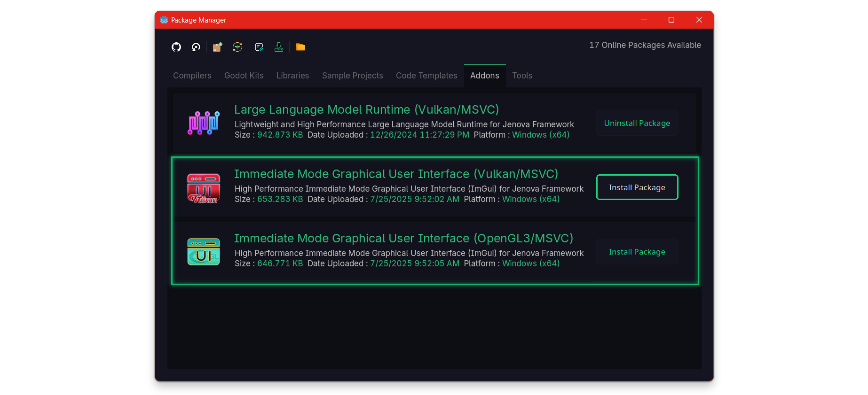Click Uninstall Package for Large Language Model Runtime
Screen dimensions: 868x395
click(x=637, y=123)
